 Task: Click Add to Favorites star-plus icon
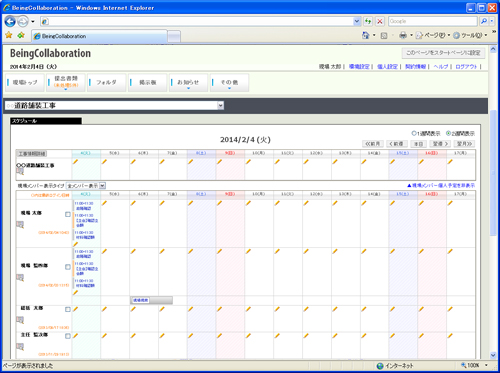coord(21,35)
